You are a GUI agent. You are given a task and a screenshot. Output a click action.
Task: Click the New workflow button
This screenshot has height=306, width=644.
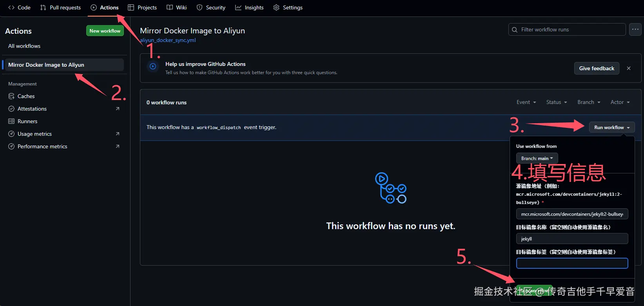(105, 31)
